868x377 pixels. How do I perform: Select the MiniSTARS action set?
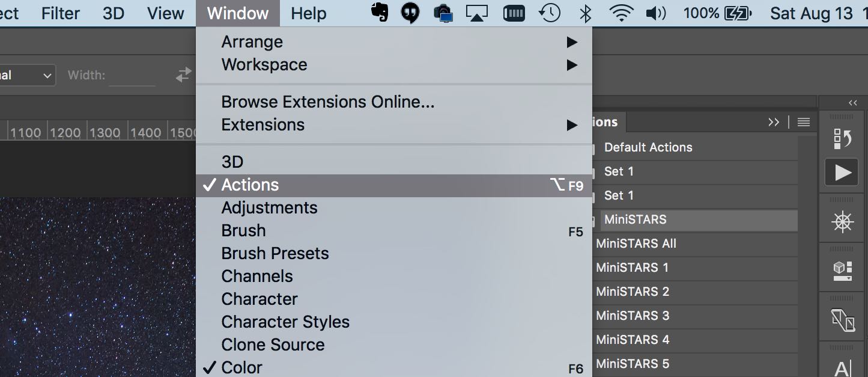[695, 219]
